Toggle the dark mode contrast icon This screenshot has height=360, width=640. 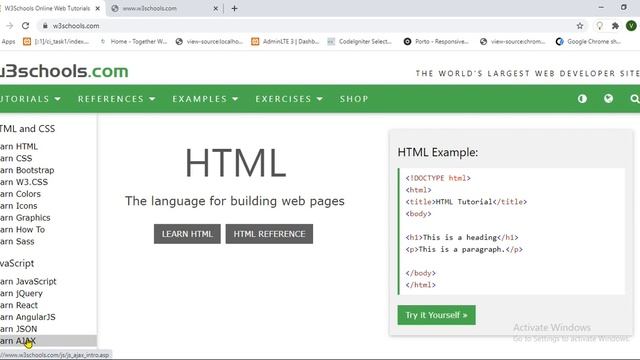(x=582, y=99)
